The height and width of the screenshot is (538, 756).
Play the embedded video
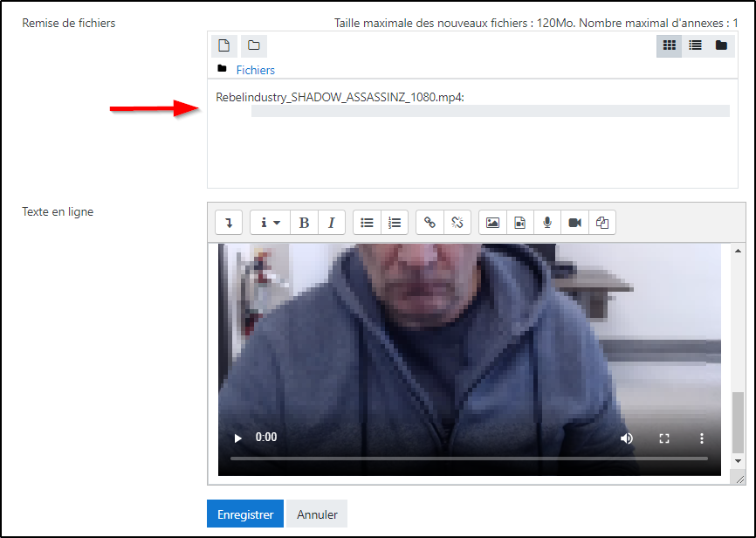[x=237, y=438]
